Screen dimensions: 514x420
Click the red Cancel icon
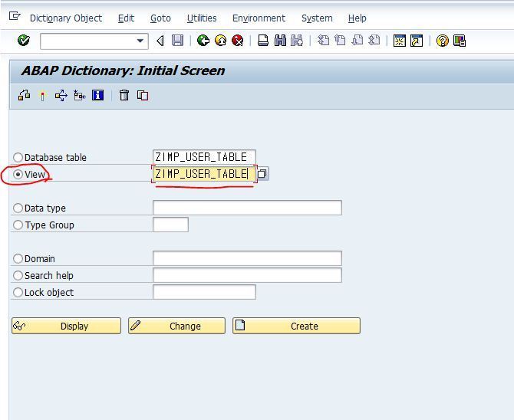coord(238,41)
